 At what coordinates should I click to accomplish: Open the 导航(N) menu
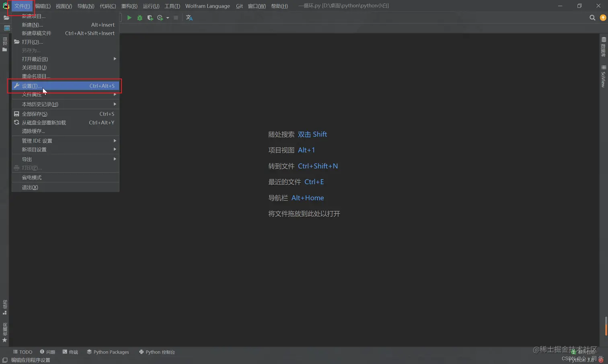coord(86,6)
